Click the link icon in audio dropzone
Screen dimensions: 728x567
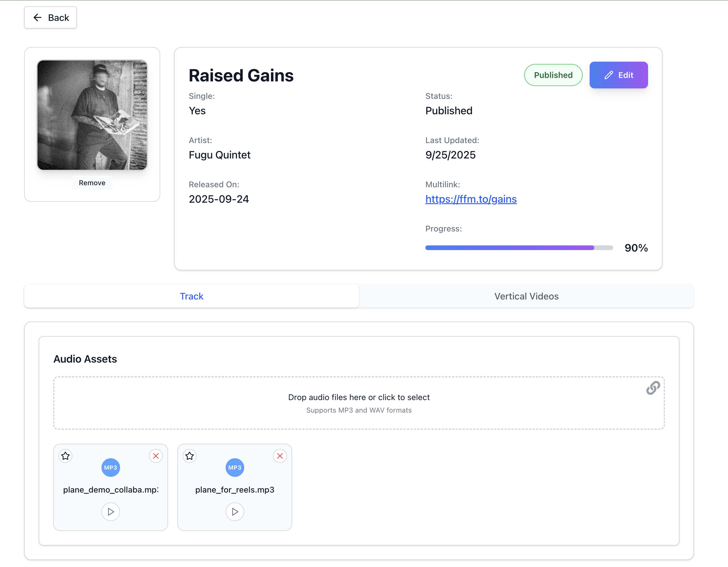coord(653,388)
